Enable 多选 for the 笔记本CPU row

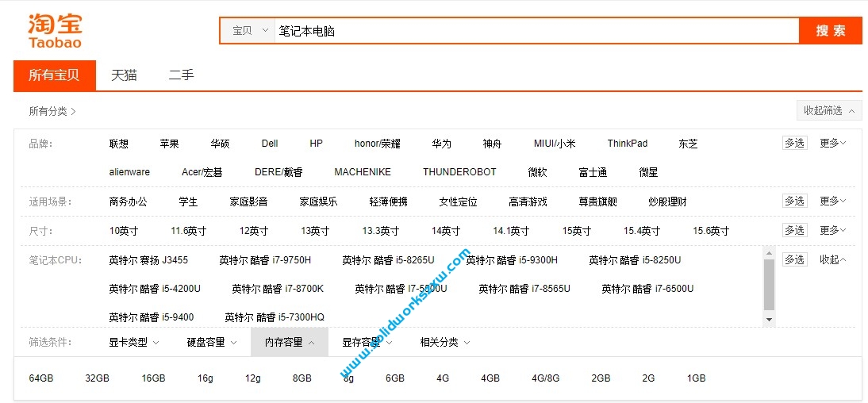794,259
